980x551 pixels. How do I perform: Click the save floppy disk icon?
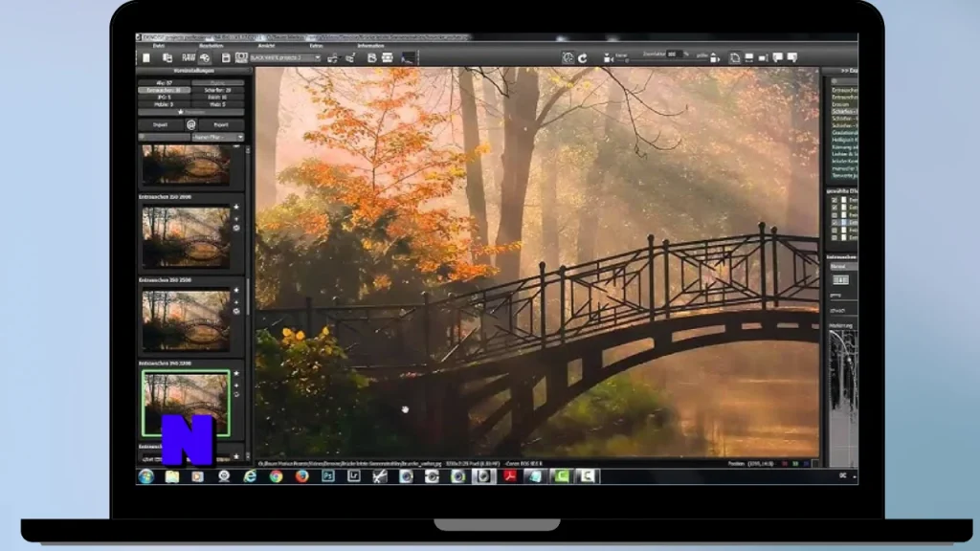(x=226, y=57)
